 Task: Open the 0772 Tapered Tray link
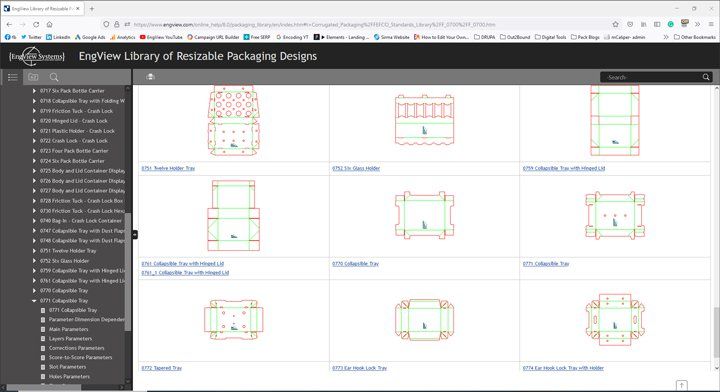click(162, 368)
